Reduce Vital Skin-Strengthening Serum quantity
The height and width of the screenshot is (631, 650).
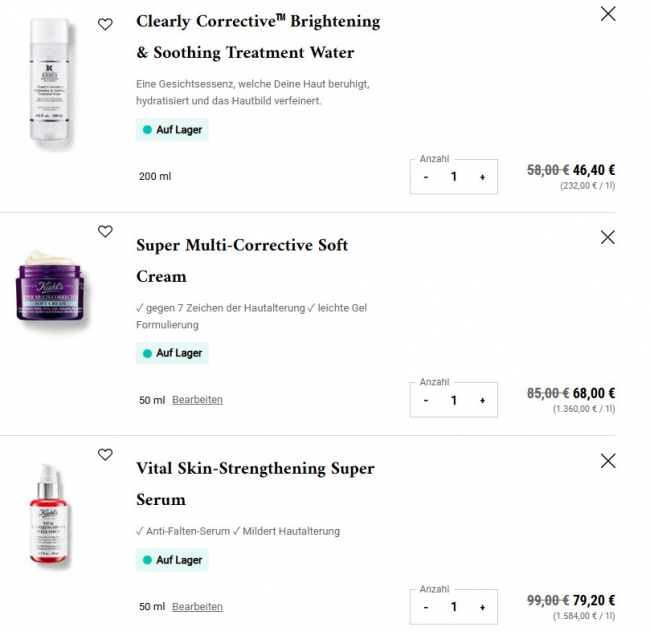426,607
